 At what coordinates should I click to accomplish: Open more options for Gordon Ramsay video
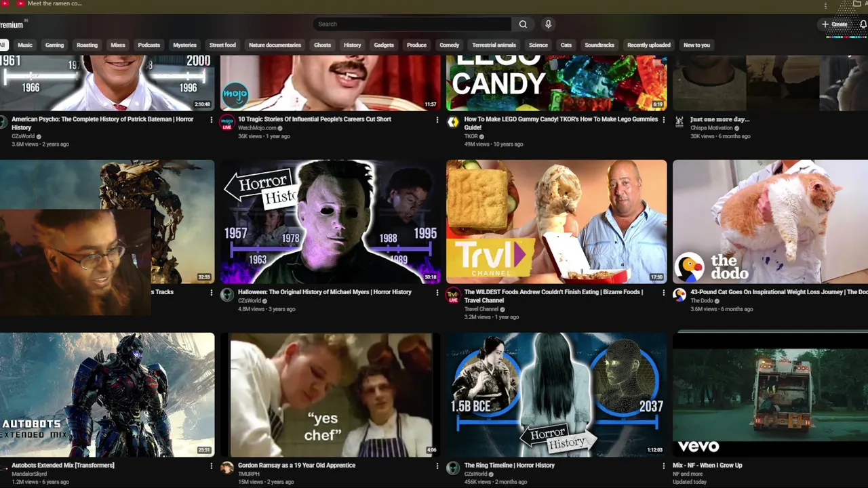(x=437, y=466)
